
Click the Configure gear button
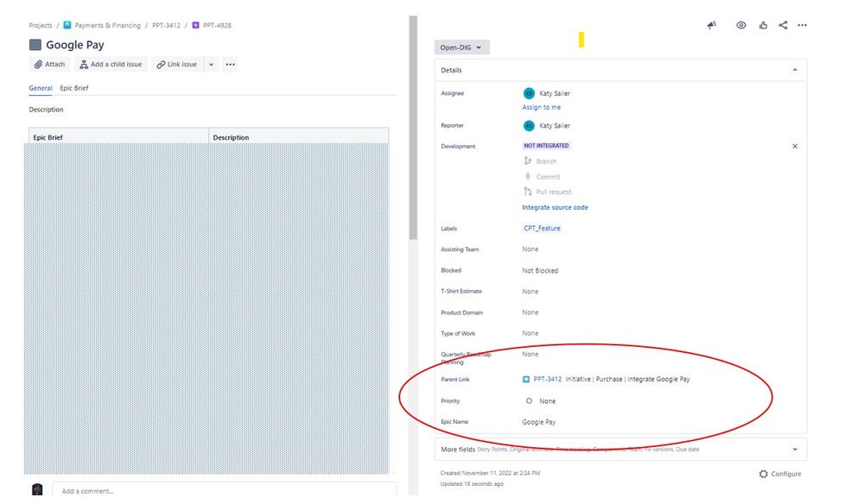pyautogui.click(x=780, y=474)
